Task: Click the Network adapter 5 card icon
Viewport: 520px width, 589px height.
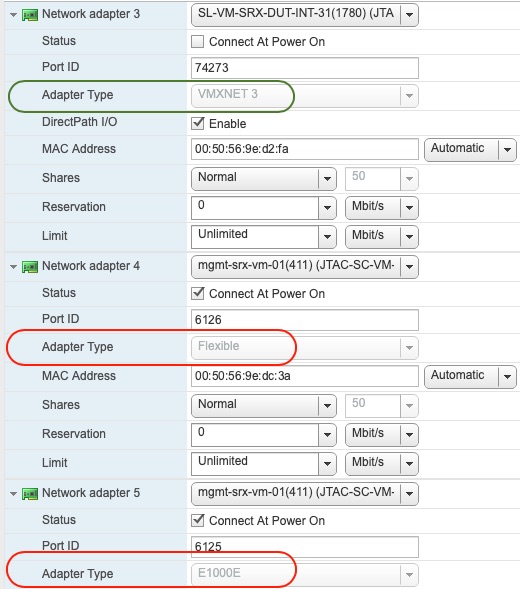Action: coord(30,494)
